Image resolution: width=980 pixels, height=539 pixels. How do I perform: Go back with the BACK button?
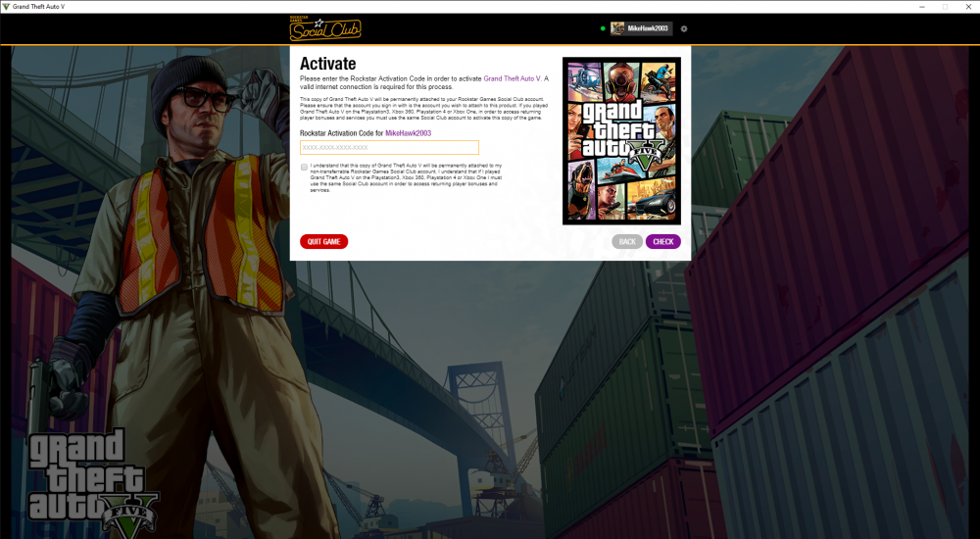[x=627, y=241]
